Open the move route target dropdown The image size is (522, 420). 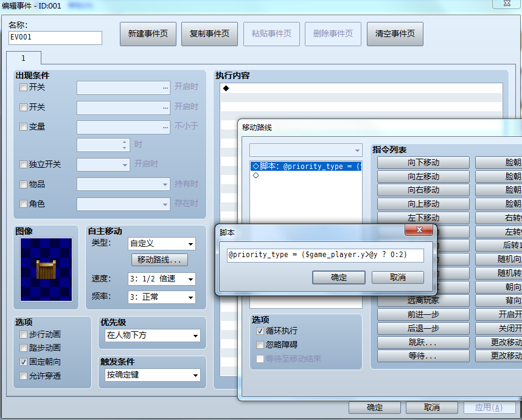tap(306, 150)
